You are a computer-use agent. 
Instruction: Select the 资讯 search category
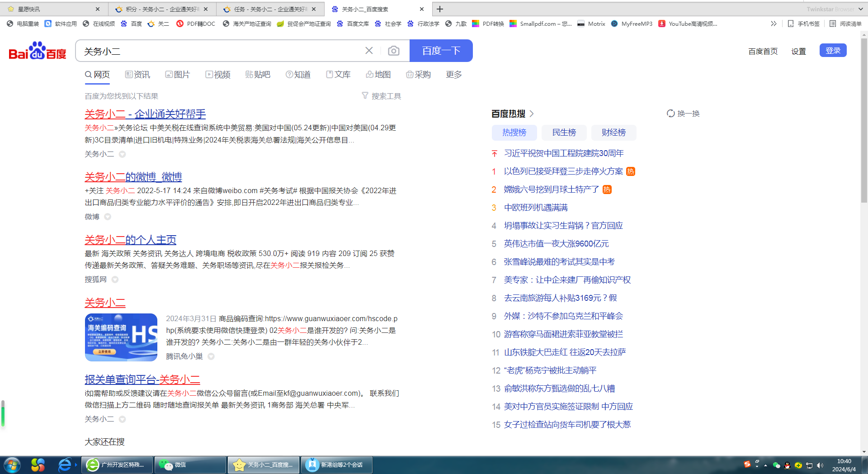coord(137,75)
